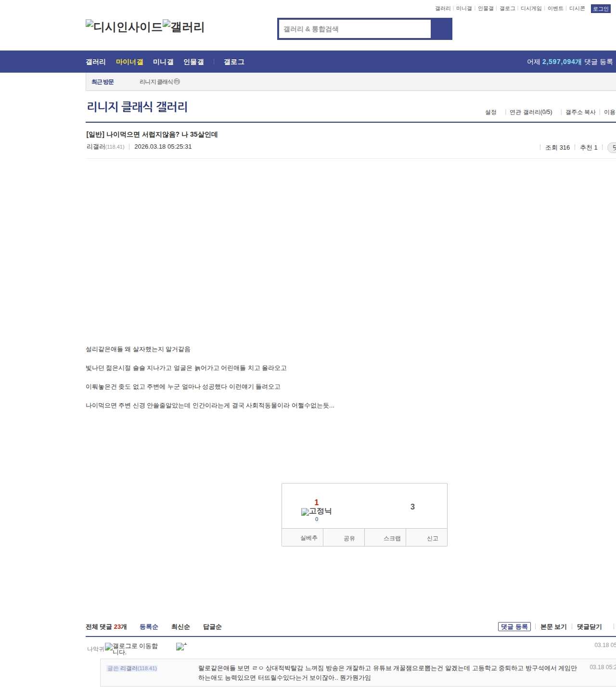Image resolution: width=616 pixels, height=687 pixels.
Task: Open gallery 설정
Action: pos(491,112)
